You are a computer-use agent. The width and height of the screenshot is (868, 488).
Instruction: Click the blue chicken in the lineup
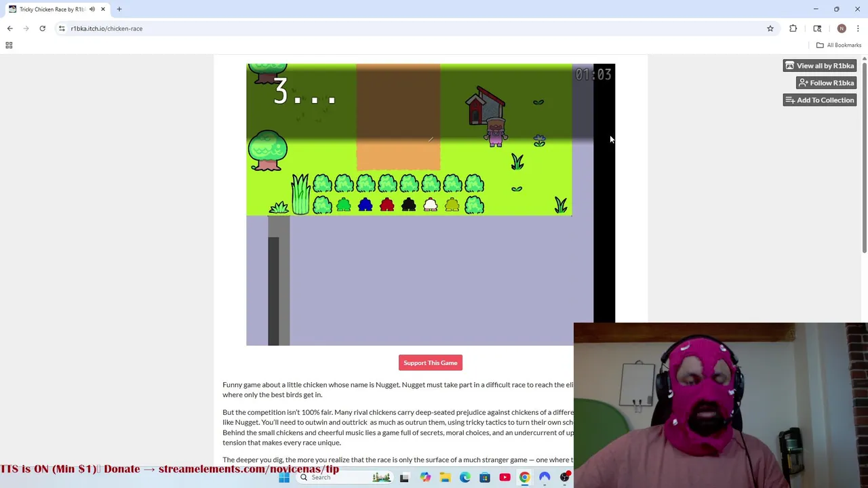366,205
